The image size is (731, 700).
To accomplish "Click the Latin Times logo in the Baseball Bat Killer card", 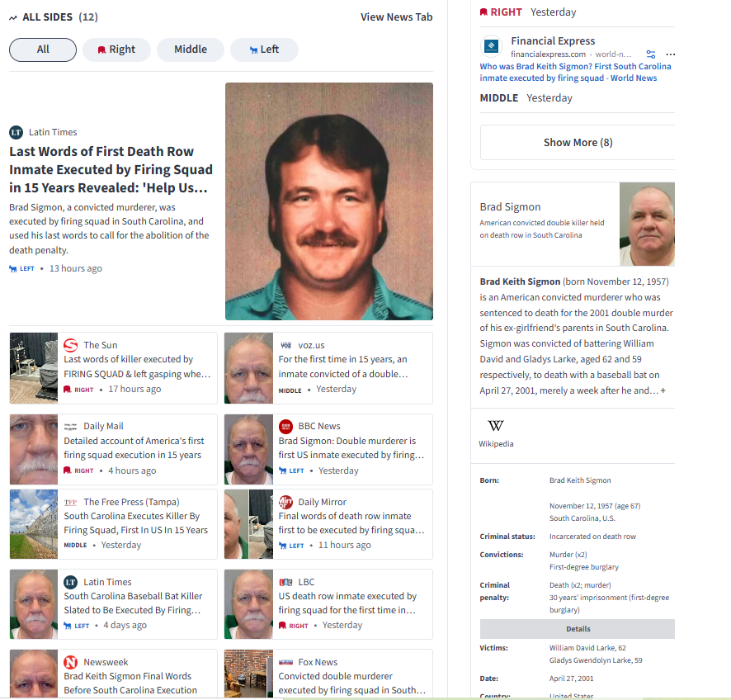I will click(x=70, y=582).
